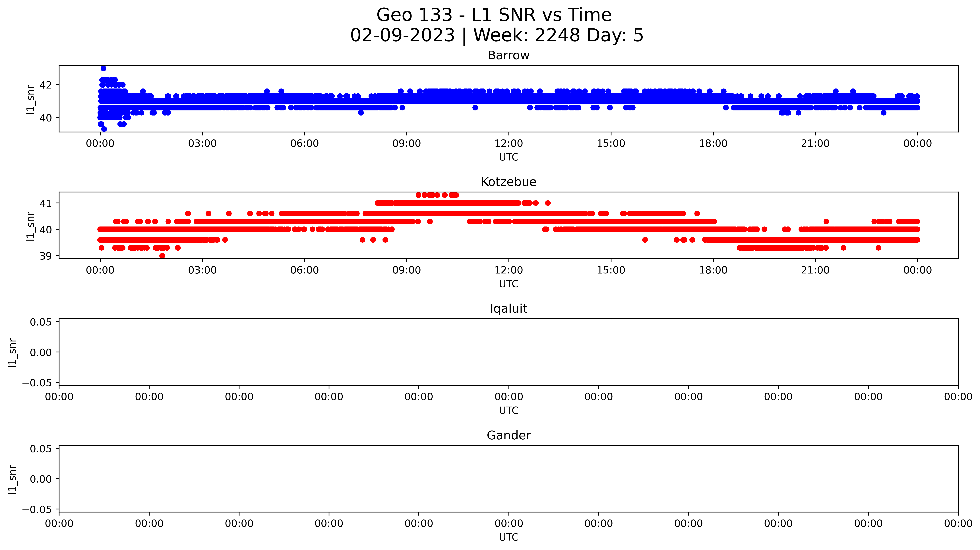Click the 'UTC' x-axis label under the Kotzebue plot
The image size is (980, 550).
509,284
